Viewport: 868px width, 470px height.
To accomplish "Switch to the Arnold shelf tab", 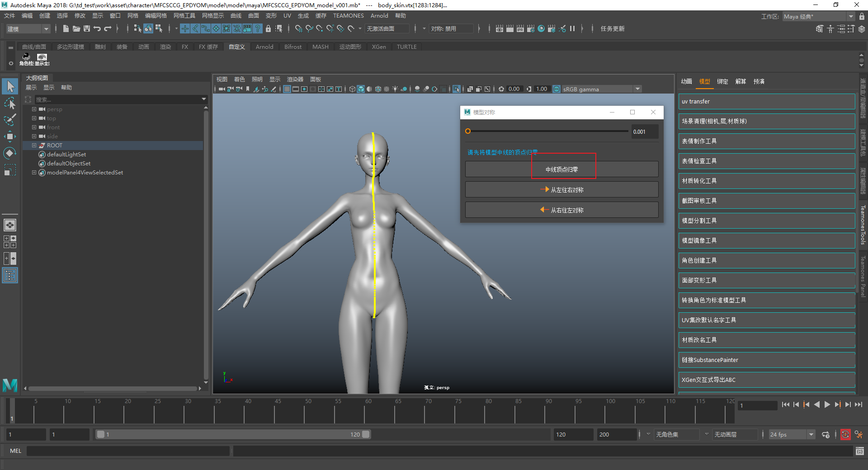I will tap(264, 47).
